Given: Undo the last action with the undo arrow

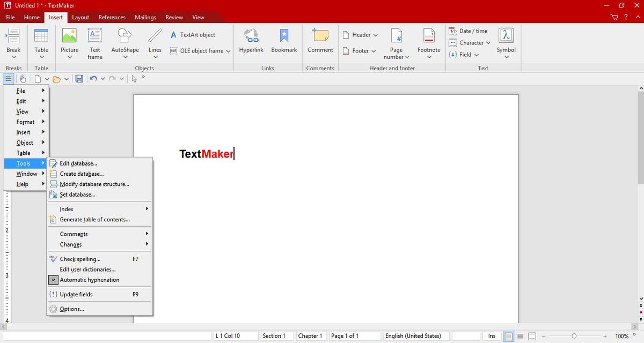Looking at the screenshot, I should (x=93, y=79).
